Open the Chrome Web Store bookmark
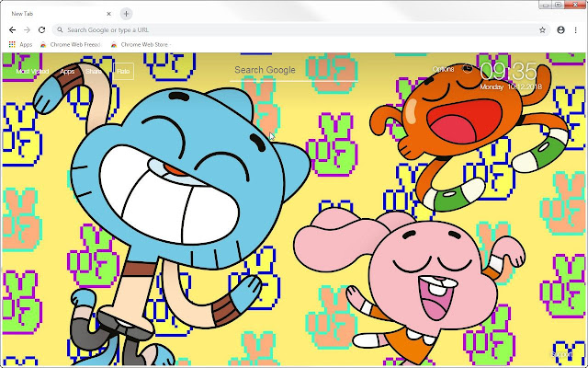Image resolution: width=588 pixels, height=368 pixels. point(141,44)
